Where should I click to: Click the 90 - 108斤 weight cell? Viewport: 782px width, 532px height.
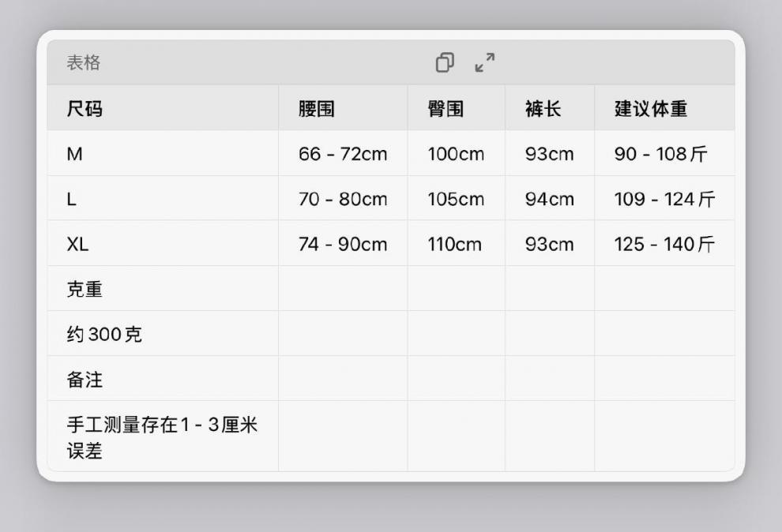click(660, 154)
